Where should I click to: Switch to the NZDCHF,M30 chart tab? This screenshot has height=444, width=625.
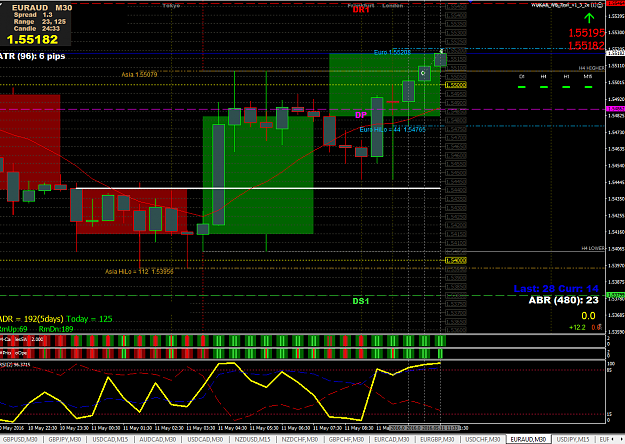[x=299, y=439]
